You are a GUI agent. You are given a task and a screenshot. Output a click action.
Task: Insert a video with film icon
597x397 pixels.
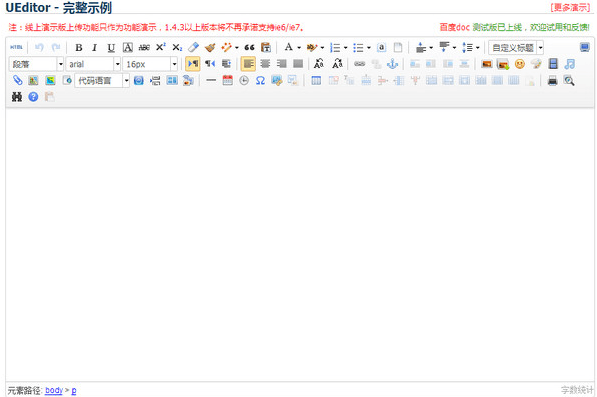coord(553,64)
